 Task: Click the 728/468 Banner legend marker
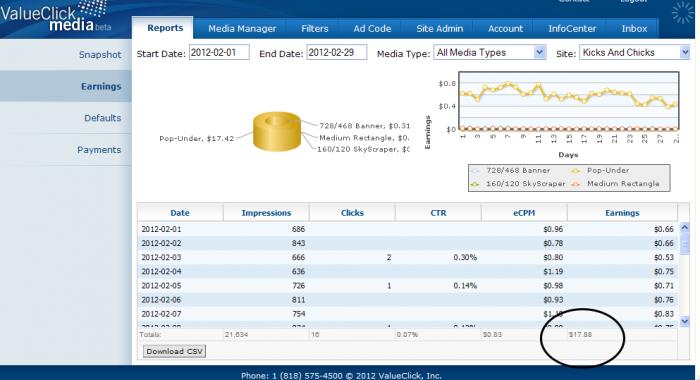pos(476,171)
